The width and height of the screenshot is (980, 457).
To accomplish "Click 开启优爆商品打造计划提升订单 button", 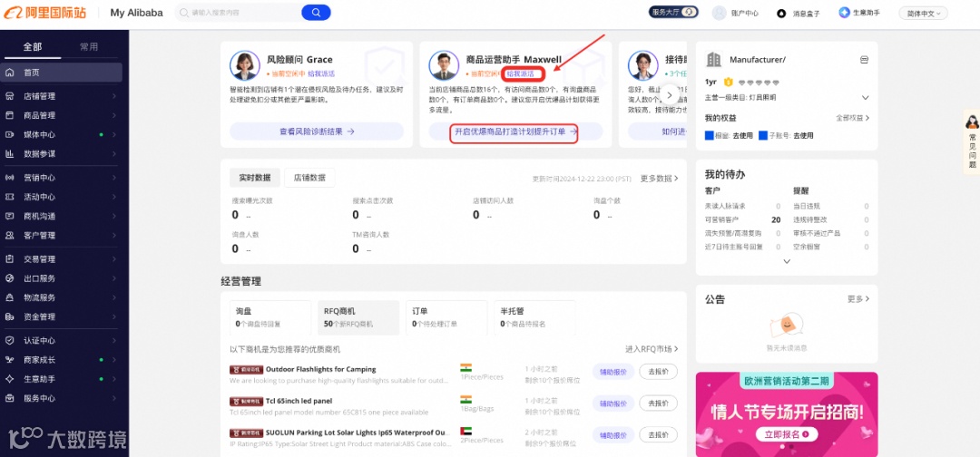I will 515,131.
